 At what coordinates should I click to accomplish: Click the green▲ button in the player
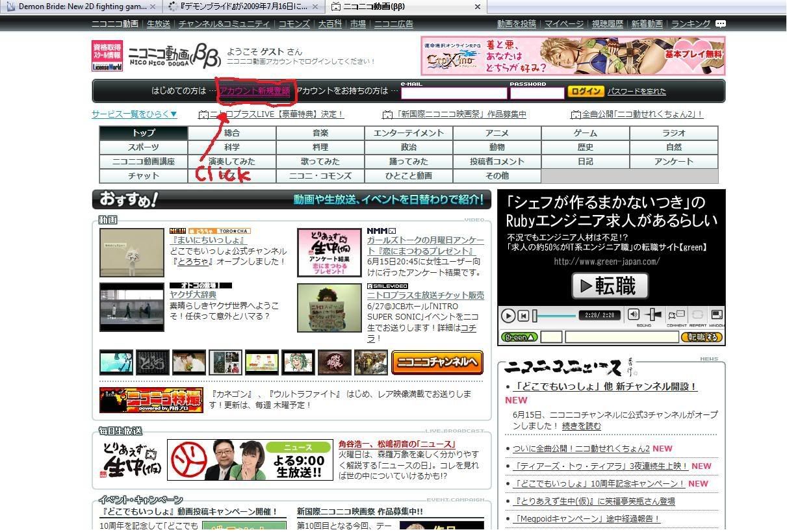(519, 337)
